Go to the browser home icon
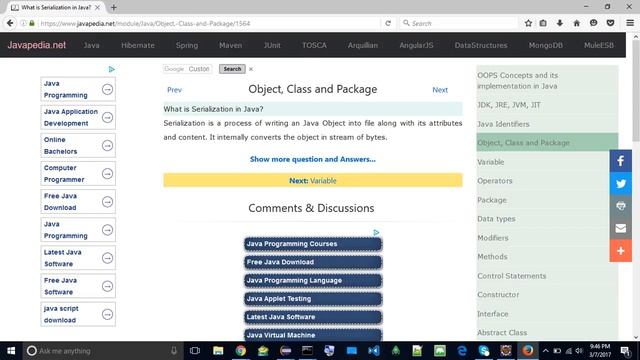640x360 pixels. [x=576, y=23]
